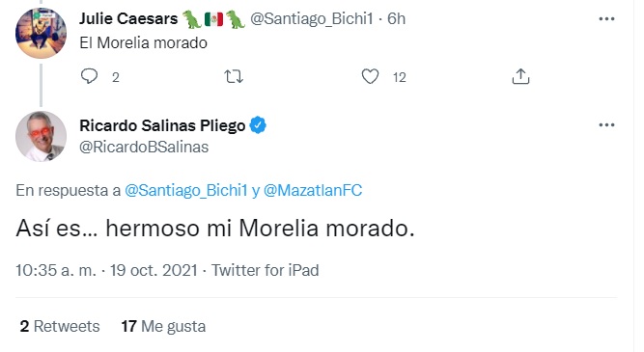Viewport: 644px width, 352px height.
Task: Click the 12 likes count
Action: coord(399,77)
